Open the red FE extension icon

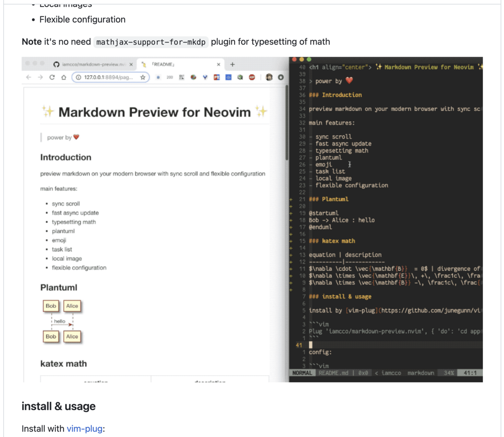tap(217, 77)
